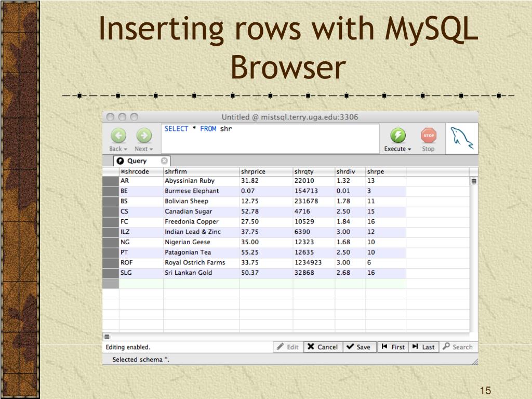The height and width of the screenshot is (399, 532).
Task: Click the shrcode column header
Action: coord(141,171)
